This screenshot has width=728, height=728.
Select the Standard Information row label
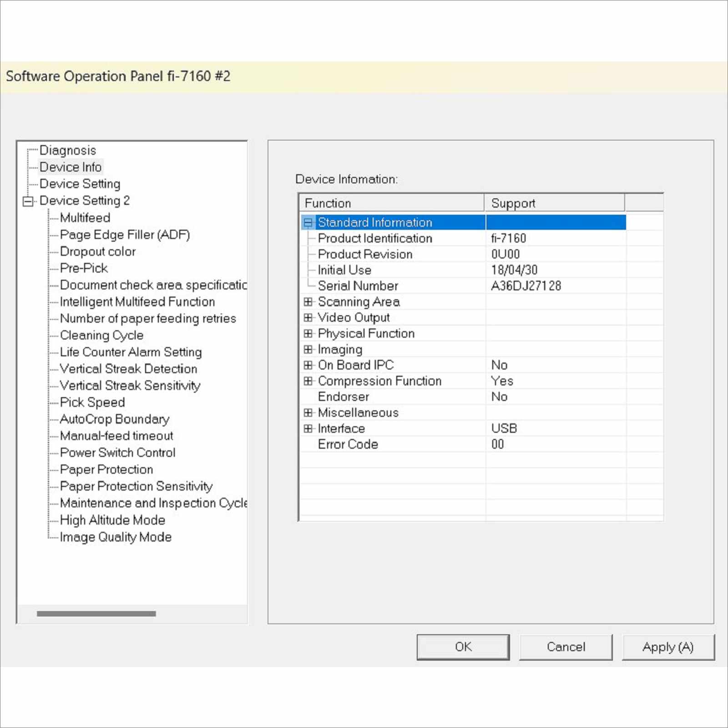point(375,222)
